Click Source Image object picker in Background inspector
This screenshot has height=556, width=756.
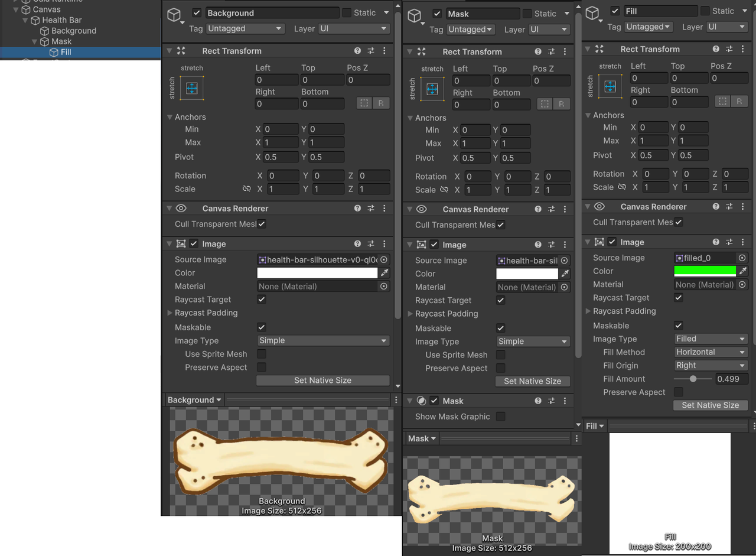(x=384, y=260)
